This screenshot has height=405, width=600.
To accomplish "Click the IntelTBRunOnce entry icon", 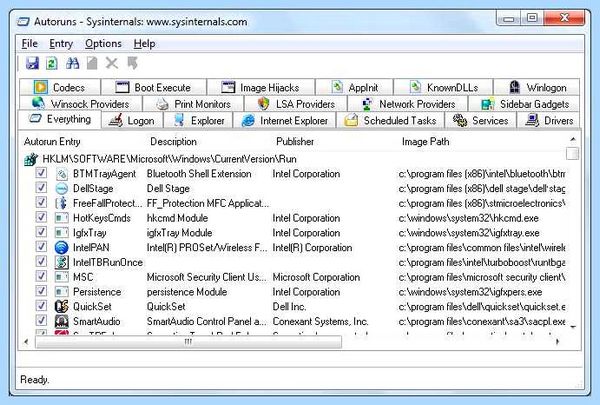I will [62, 262].
